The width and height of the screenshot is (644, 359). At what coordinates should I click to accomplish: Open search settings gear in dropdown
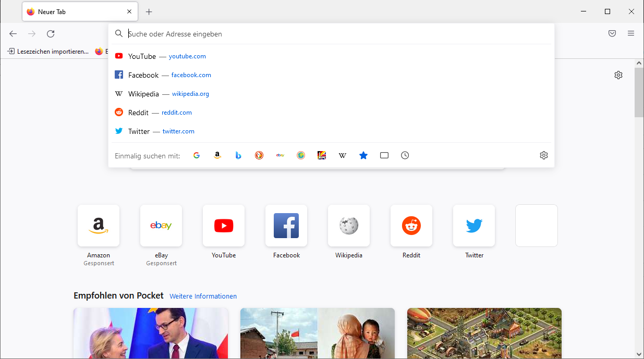[x=544, y=155]
